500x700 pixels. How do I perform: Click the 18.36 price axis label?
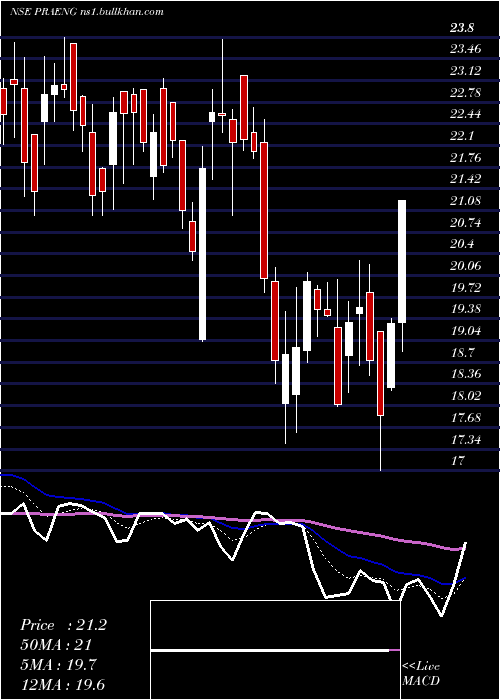pos(466,374)
